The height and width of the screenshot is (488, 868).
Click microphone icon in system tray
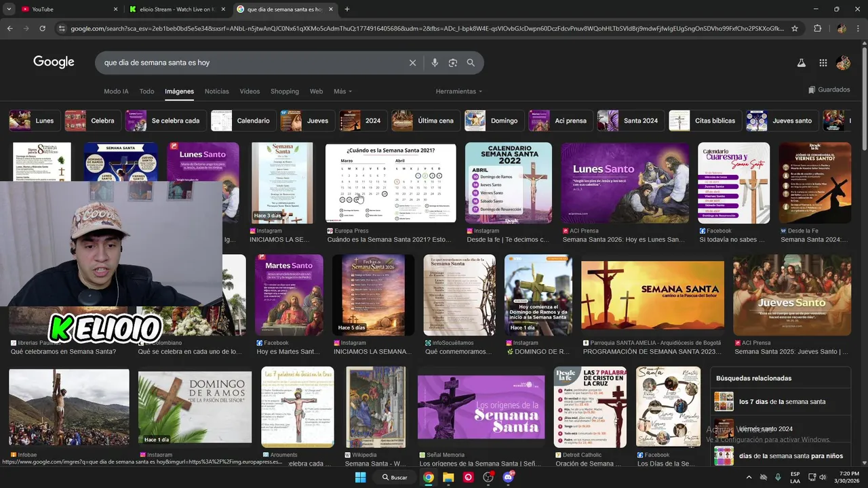point(778,477)
